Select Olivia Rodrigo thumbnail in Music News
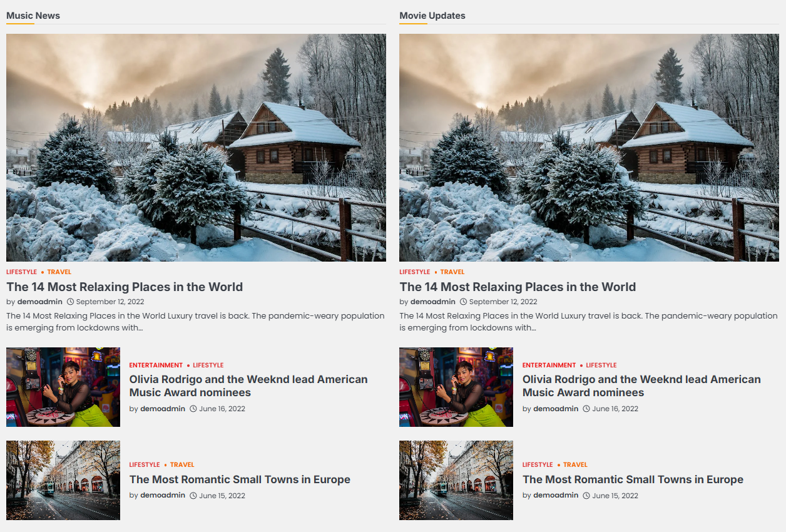 [63, 387]
